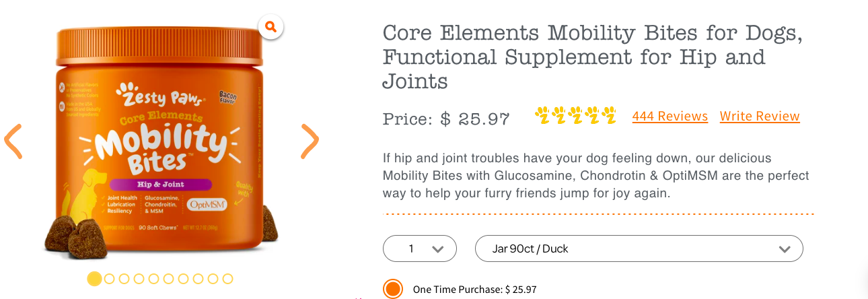Image resolution: width=868 pixels, height=299 pixels.
Task: Switch to the fifth carousel image dot
Action: coord(154,279)
